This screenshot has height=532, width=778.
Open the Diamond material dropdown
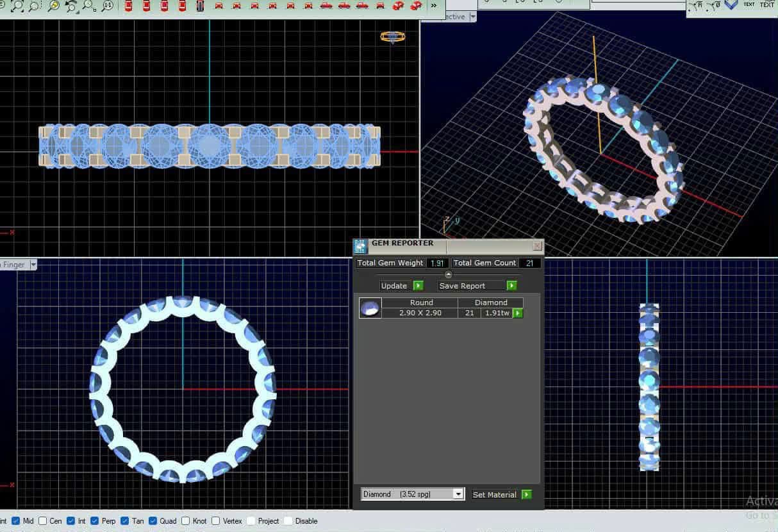(413, 494)
